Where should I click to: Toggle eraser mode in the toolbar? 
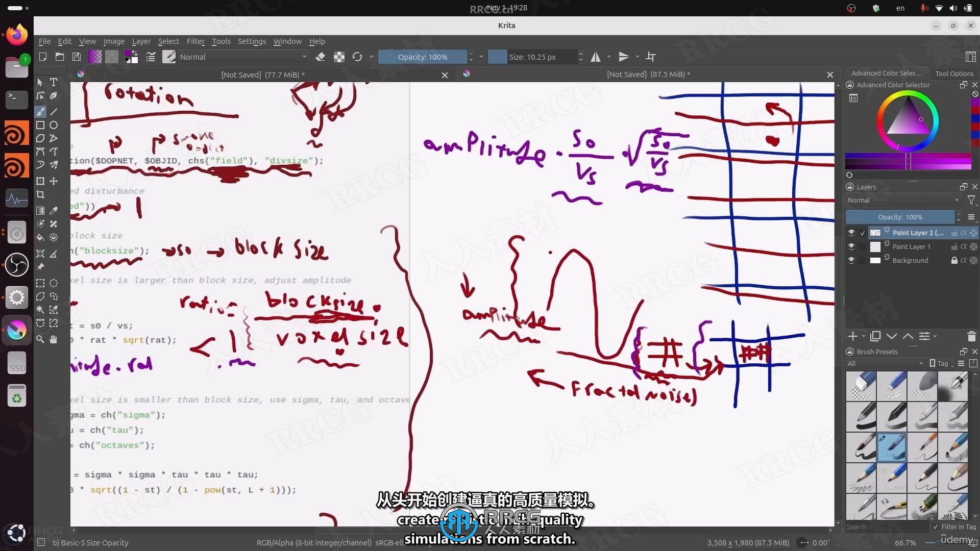click(x=321, y=57)
